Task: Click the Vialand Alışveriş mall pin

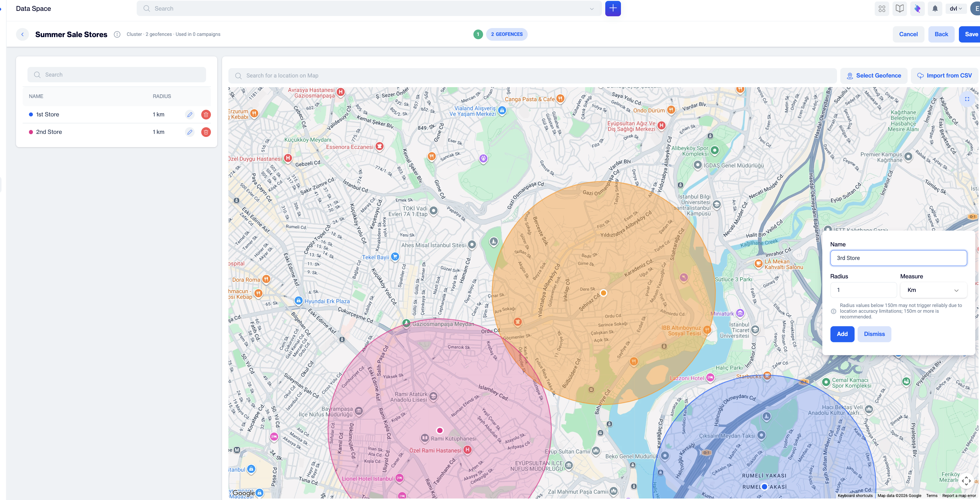Action: tap(502, 111)
